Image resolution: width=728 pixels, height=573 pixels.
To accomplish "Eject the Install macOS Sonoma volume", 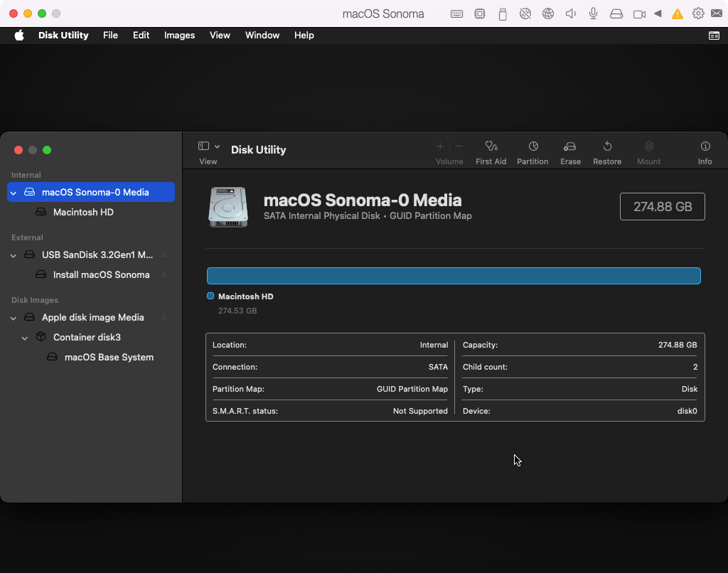I will click(x=164, y=275).
